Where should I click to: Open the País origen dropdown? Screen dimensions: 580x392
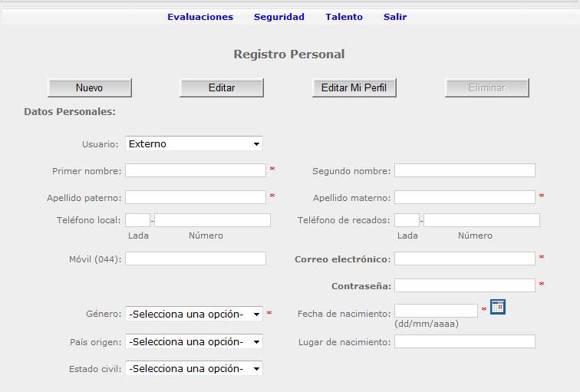point(194,341)
